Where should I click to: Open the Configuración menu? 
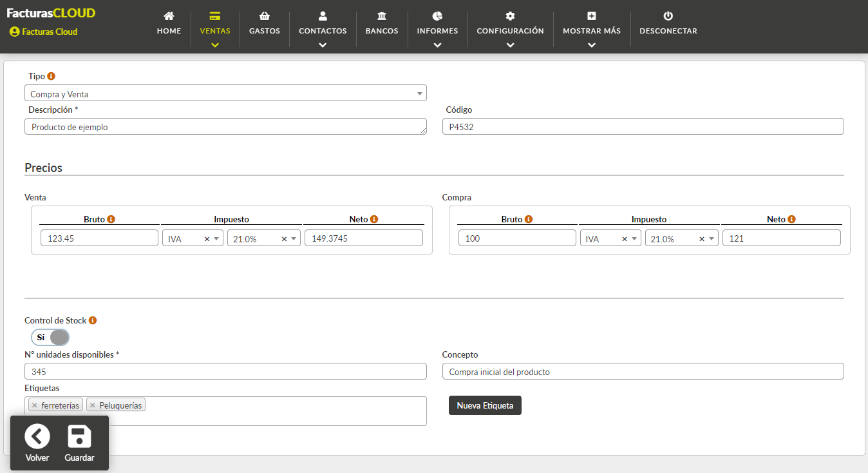coord(510,29)
